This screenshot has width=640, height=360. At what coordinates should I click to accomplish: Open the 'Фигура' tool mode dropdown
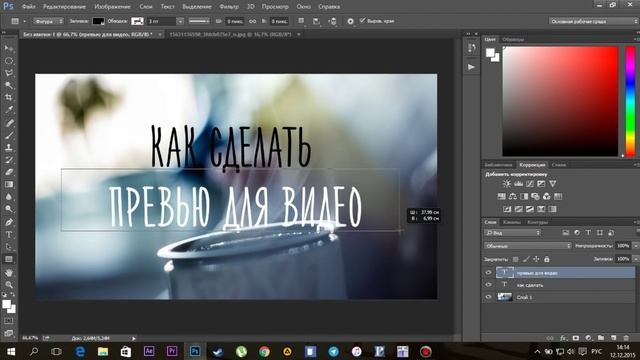pyautogui.click(x=49, y=21)
